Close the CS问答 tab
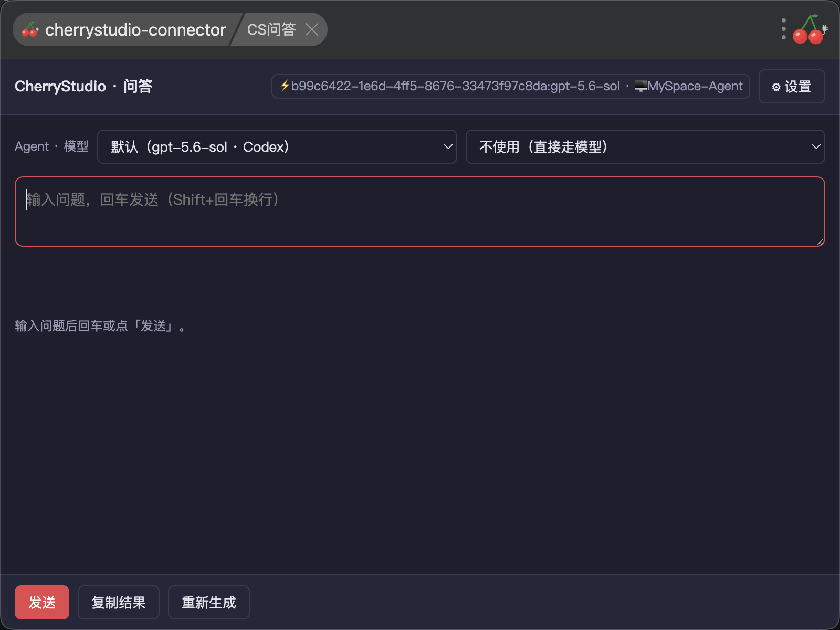Viewport: 840px width, 630px height. 312,29
